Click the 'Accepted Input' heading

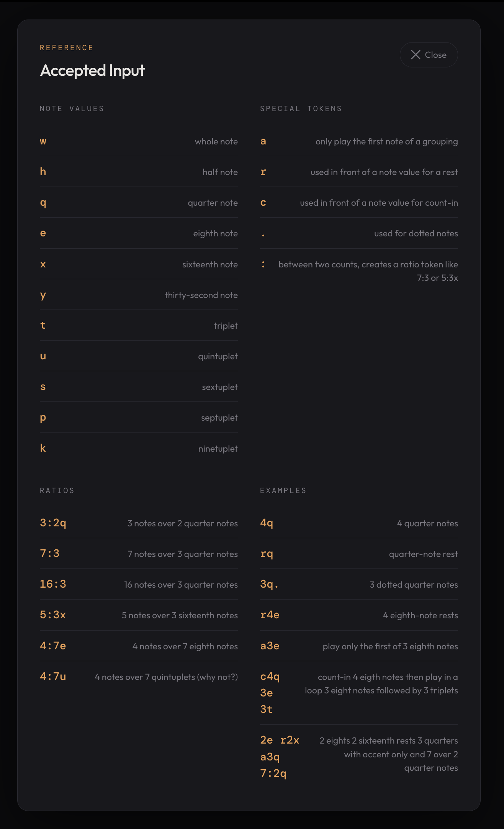(x=92, y=70)
